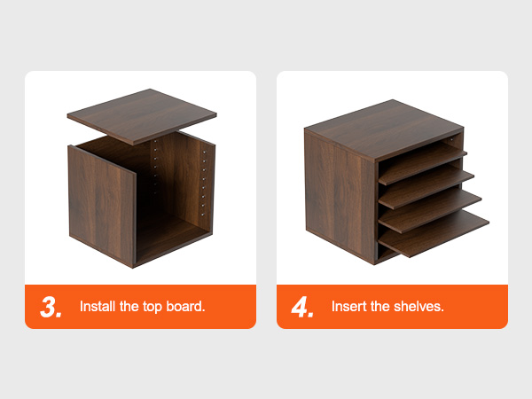Select the second shelf from the top
This screenshot has width=532, height=399.
pyautogui.click(x=426, y=186)
